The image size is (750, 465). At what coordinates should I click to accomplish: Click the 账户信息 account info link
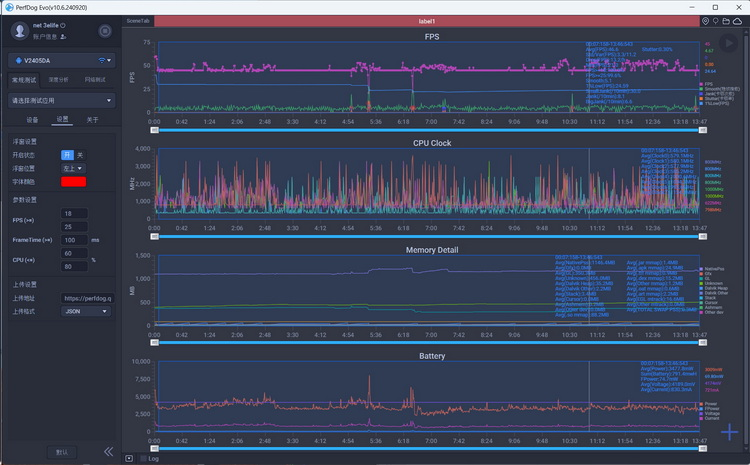pos(45,37)
